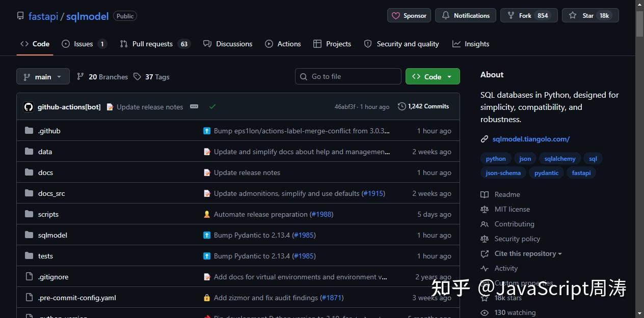The height and width of the screenshot is (318, 644).
Task: Click the fastapi owner link
Action: tap(43, 16)
